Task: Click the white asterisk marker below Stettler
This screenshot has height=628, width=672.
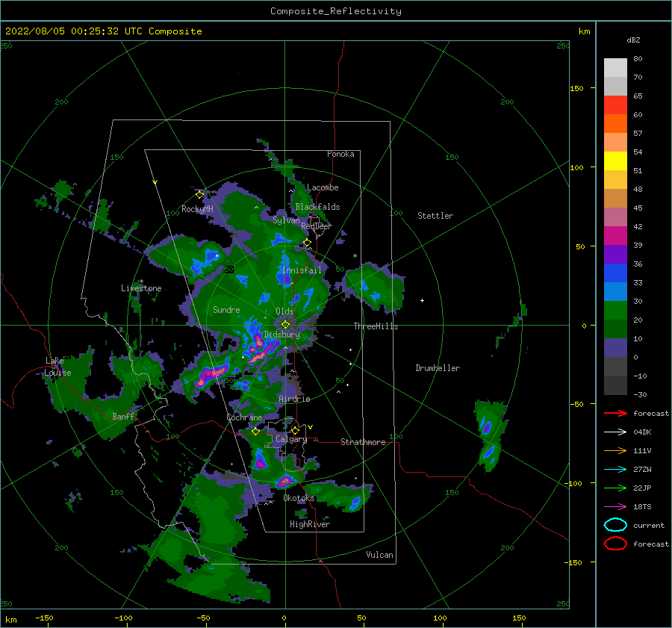Action: pyautogui.click(x=355, y=256)
